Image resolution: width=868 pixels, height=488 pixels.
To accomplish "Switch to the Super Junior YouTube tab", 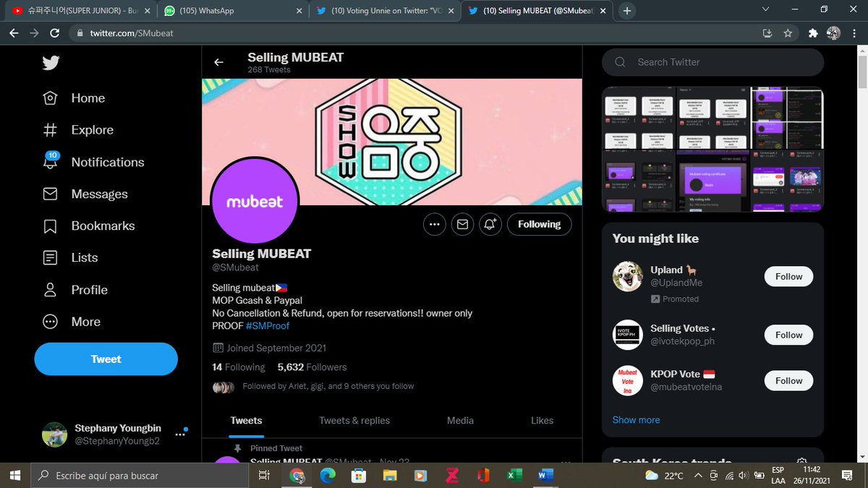I will pyautogui.click(x=80, y=11).
